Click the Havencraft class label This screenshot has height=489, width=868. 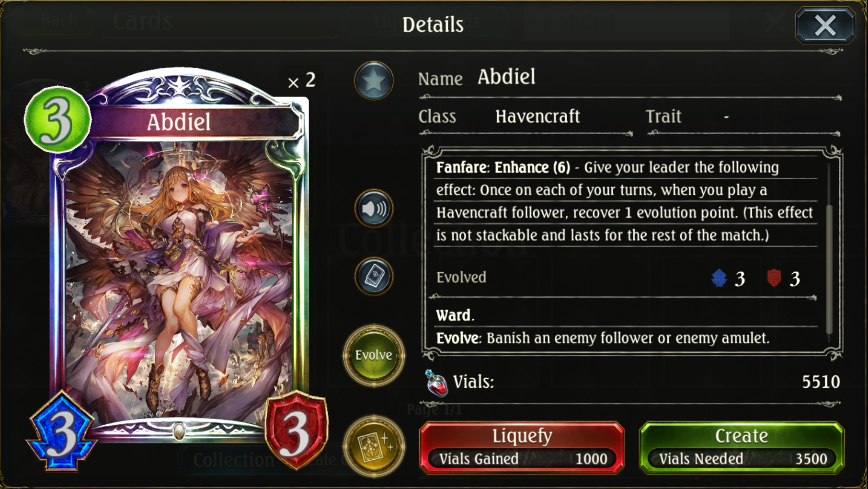pyautogui.click(x=537, y=116)
